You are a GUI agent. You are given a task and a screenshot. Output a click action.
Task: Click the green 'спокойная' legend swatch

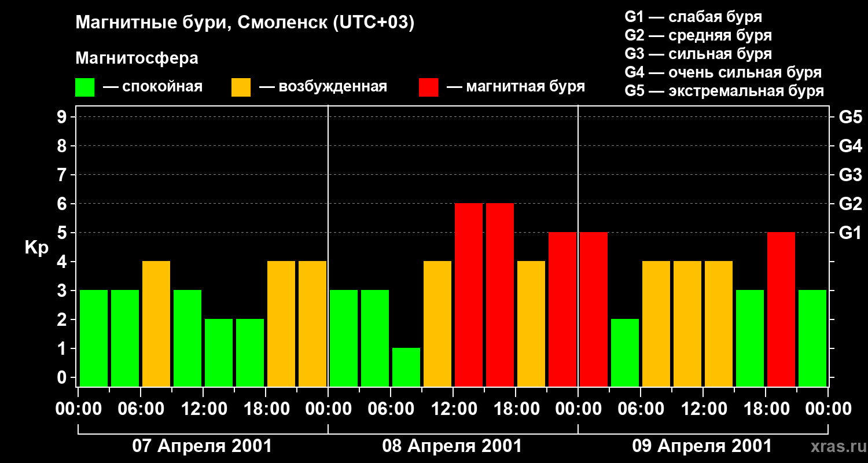pyautogui.click(x=84, y=87)
